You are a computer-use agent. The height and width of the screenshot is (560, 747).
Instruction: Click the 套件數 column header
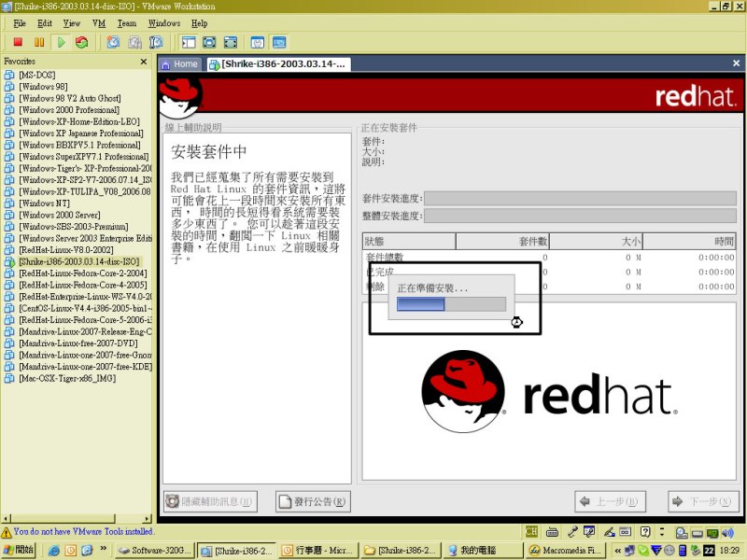(x=502, y=242)
